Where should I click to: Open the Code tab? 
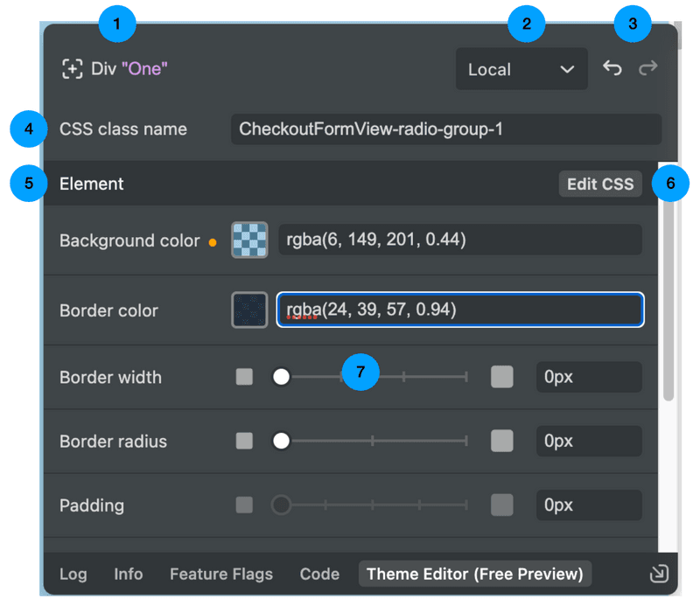319,575
